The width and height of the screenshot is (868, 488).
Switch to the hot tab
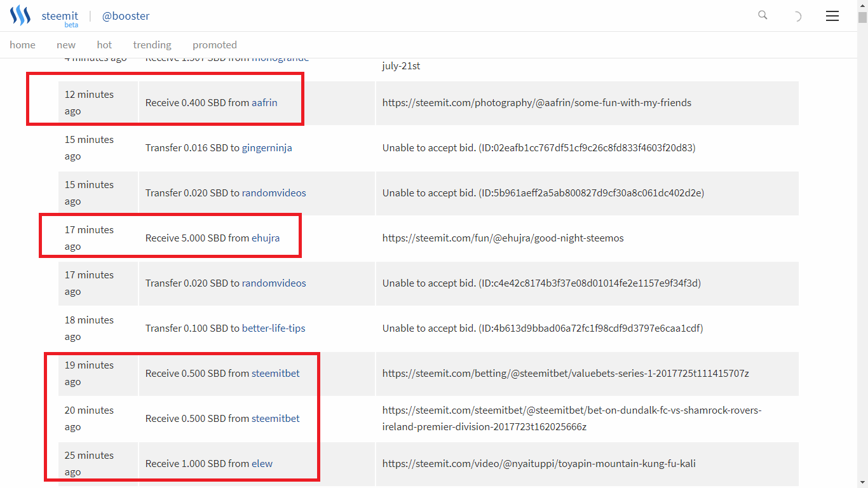tap(104, 44)
